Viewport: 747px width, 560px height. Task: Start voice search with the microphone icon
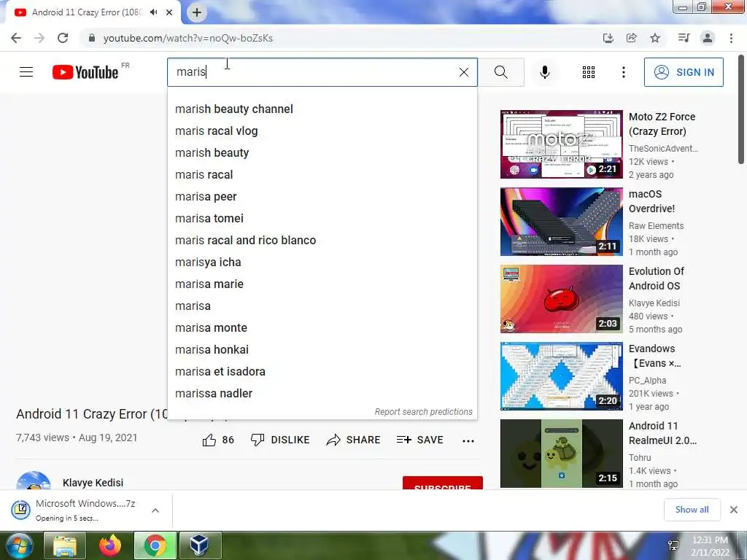pos(544,72)
